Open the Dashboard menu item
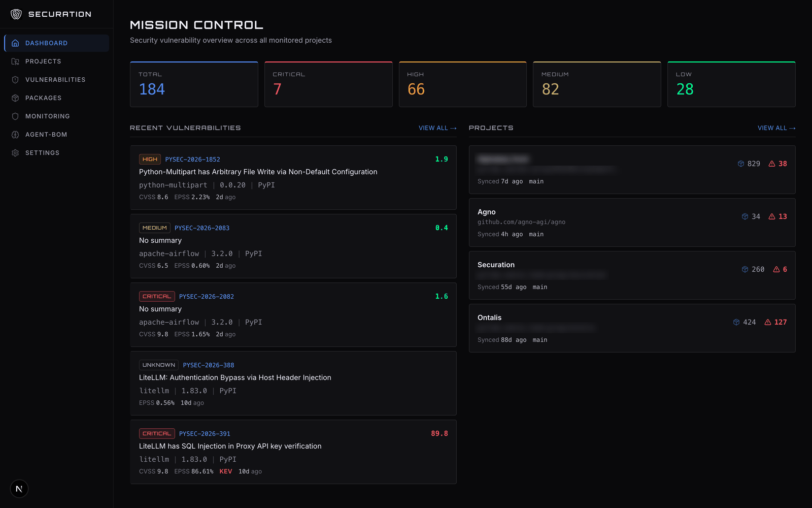812x508 pixels. pos(57,43)
